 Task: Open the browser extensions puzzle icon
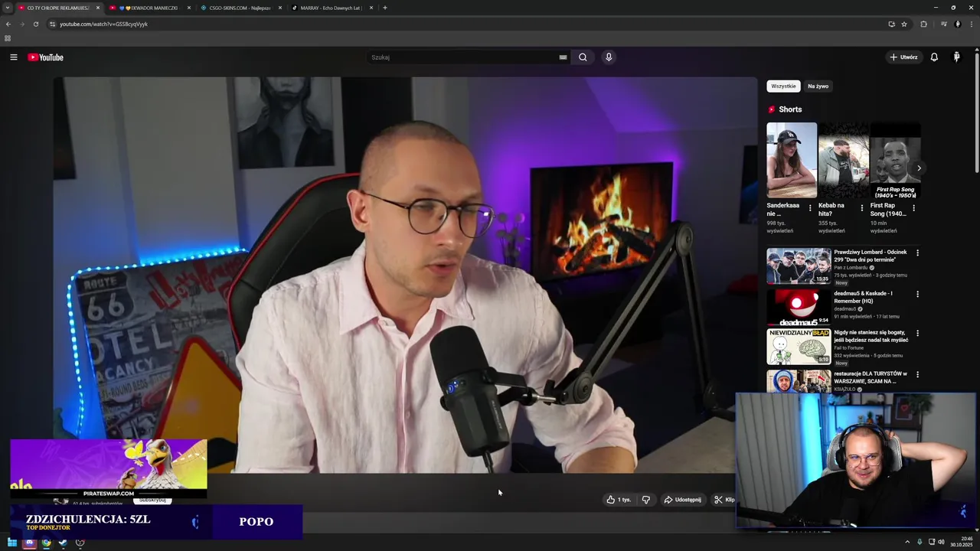click(923, 24)
